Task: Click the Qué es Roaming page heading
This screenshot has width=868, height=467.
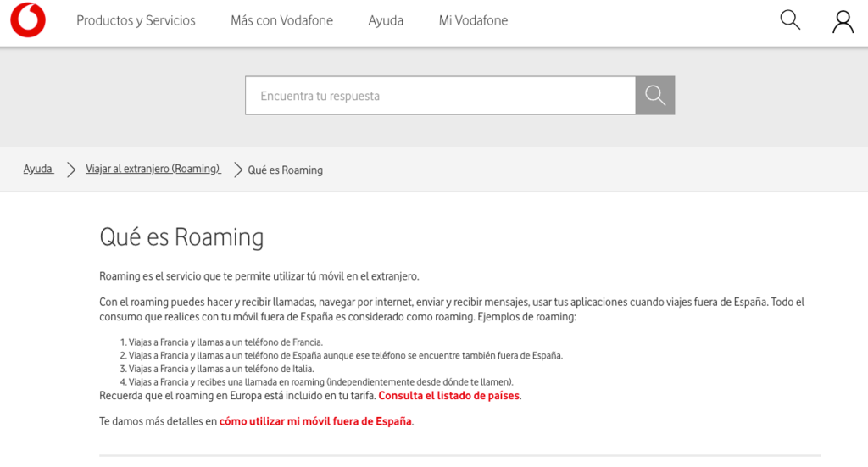Action: pyautogui.click(x=181, y=236)
